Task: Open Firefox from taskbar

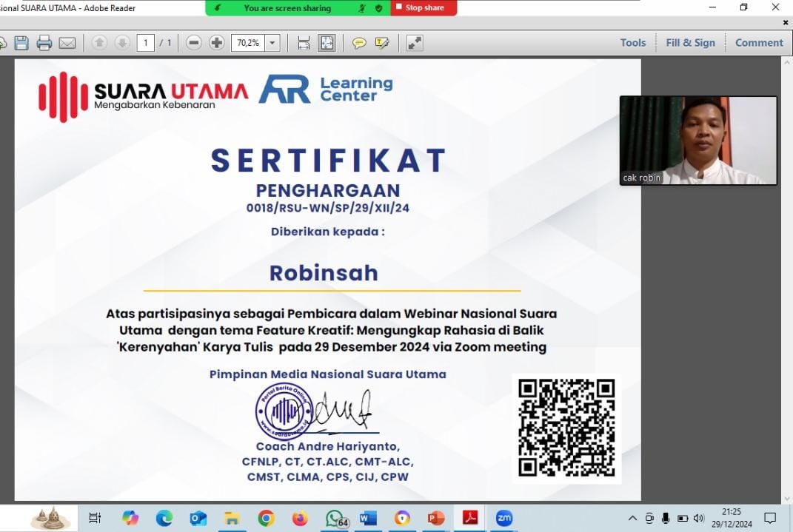Action: (x=300, y=518)
